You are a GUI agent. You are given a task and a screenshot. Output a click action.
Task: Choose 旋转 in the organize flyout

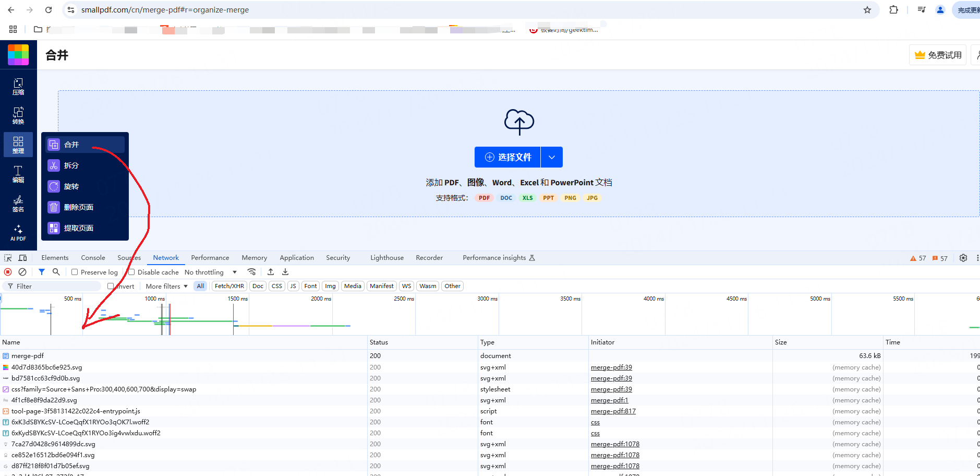click(85, 186)
